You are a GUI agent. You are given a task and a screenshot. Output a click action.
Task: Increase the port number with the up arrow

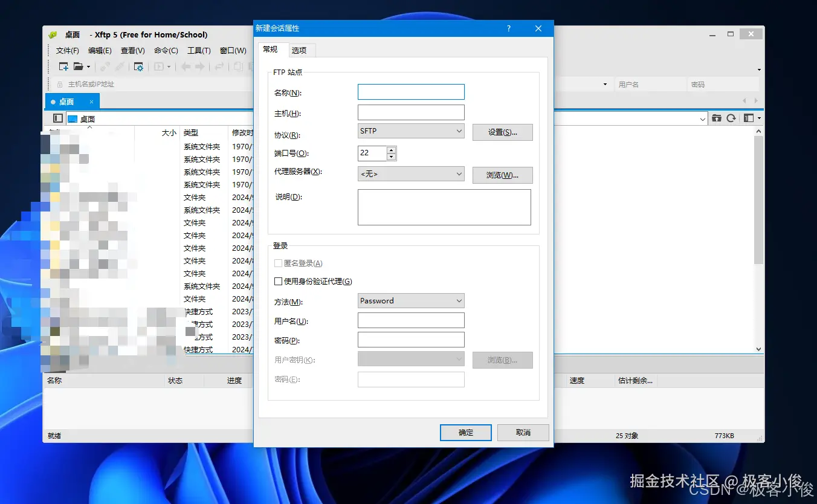click(391, 150)
